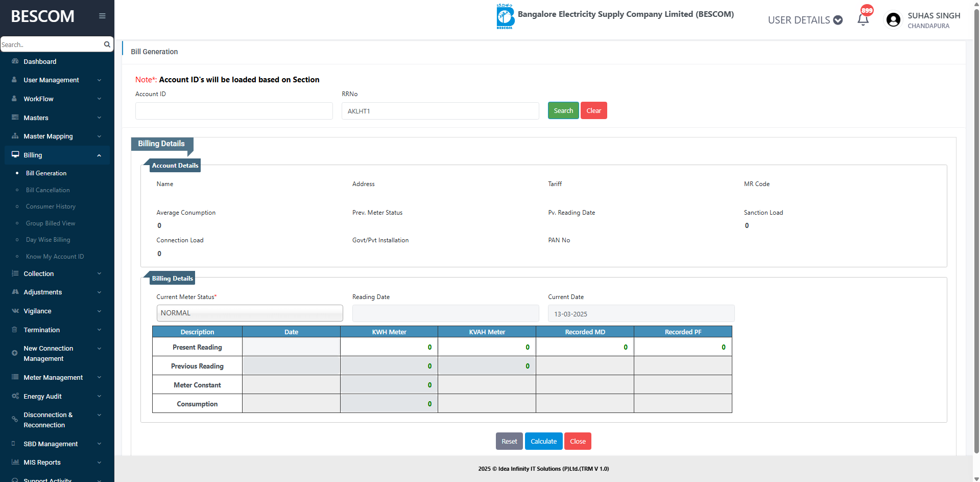Click the BESCOM company logo
The image size is (980, 482).
pos(505,16)
